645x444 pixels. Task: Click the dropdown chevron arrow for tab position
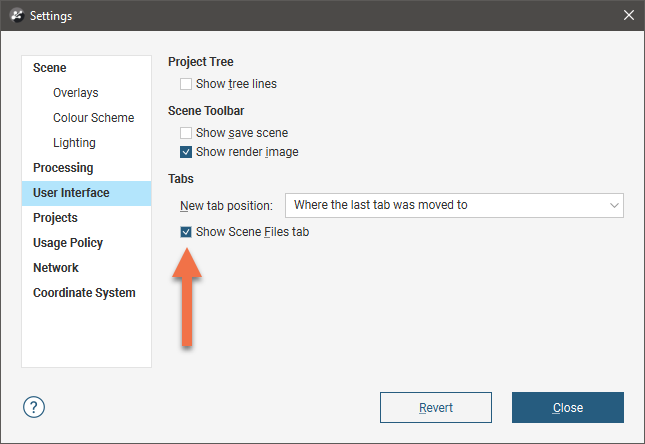614,205
